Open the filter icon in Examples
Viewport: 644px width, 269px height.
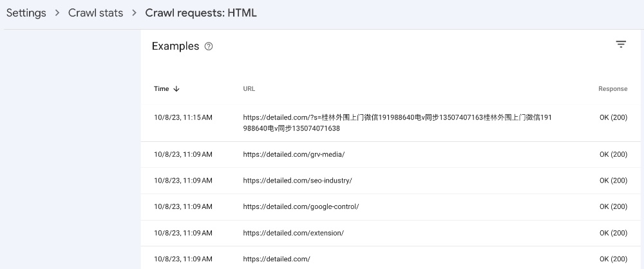coord(621,45)
